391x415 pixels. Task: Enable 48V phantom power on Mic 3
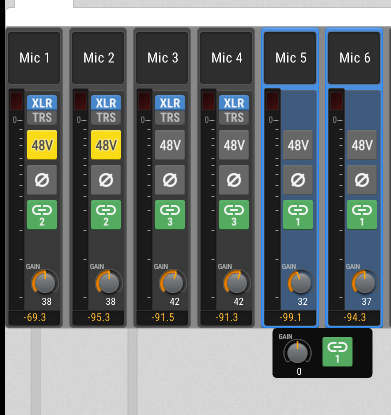pyautogui.click(x=170, y=145)
